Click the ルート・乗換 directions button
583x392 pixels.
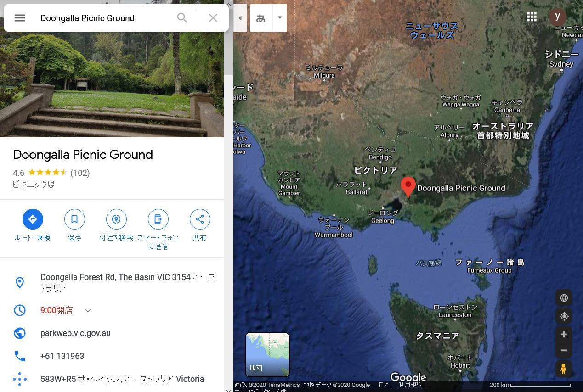pyautogui.click(x=33, y=225)
